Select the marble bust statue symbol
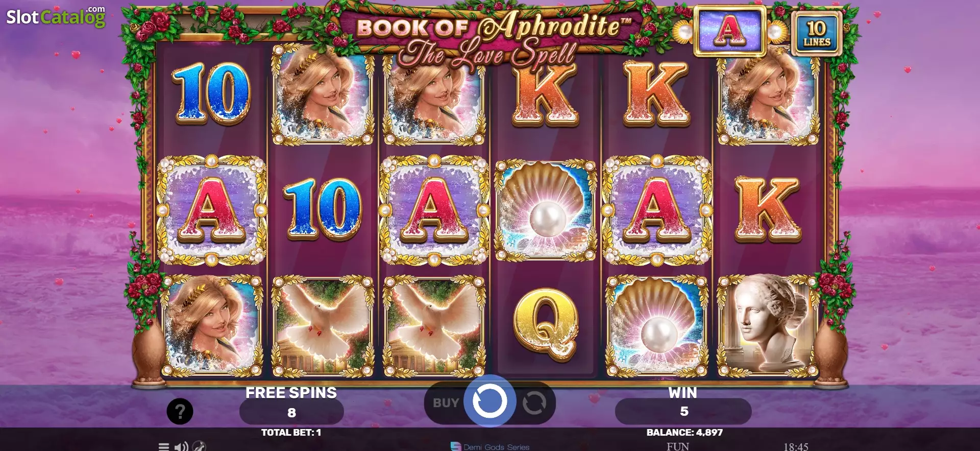The width and height of the screenshot is (980, 451). point(768,326)
